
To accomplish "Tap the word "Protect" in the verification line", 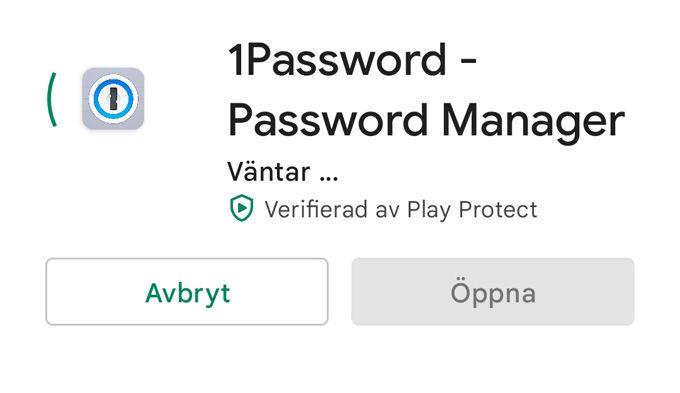I will point(498,210).
